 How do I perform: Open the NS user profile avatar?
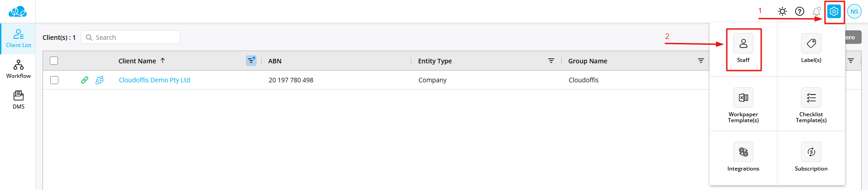click(854, 12)
